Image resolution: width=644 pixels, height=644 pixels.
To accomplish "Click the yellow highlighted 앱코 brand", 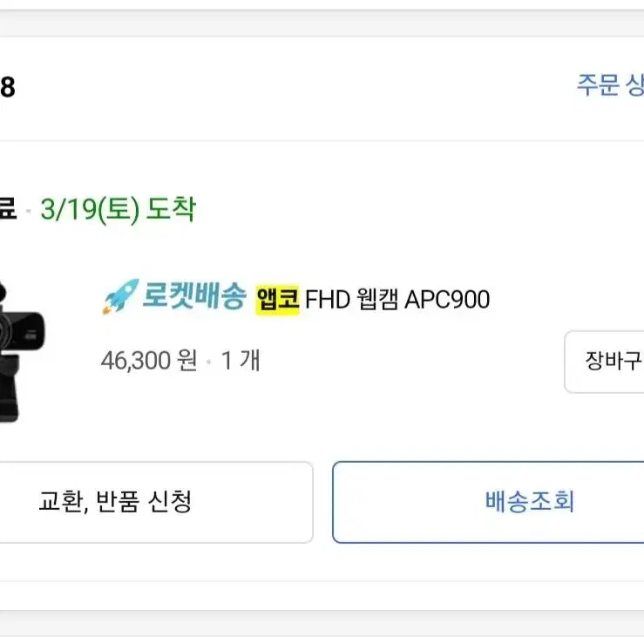I will tap(278, 300).
